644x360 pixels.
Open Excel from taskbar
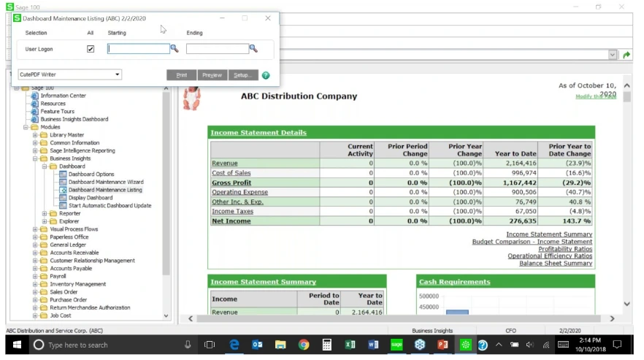(350, 345)
